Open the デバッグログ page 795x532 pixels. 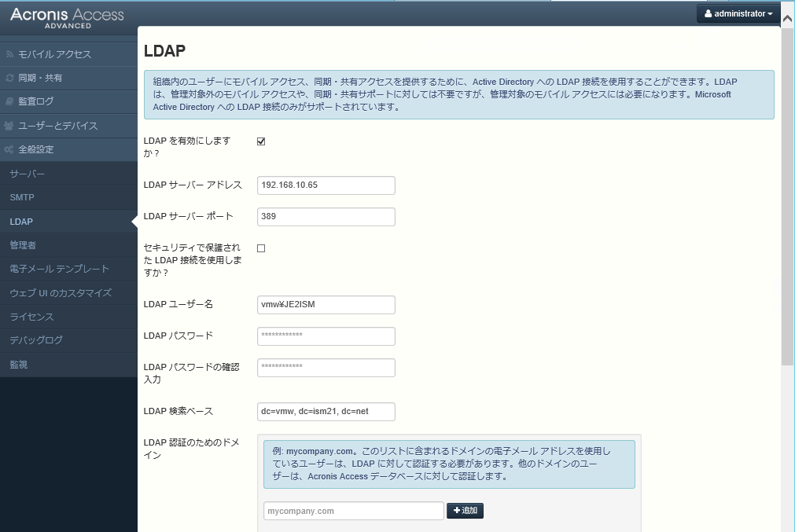36,340
